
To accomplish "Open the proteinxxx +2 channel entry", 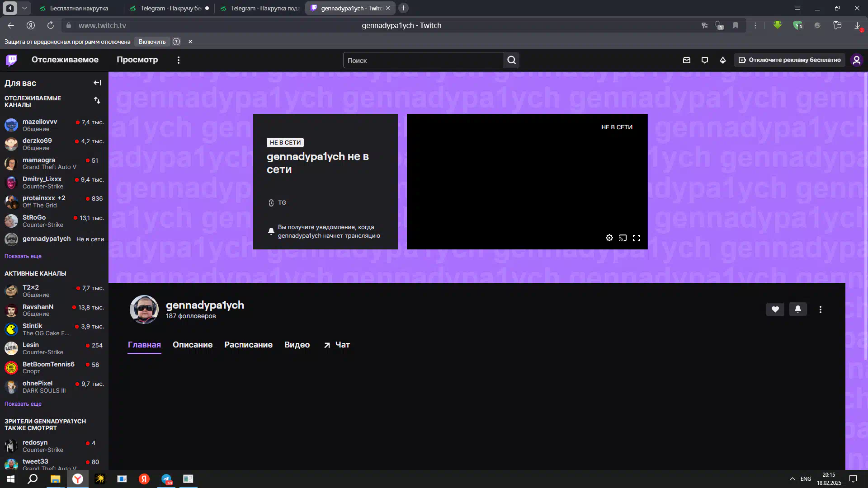I will 54,202.
